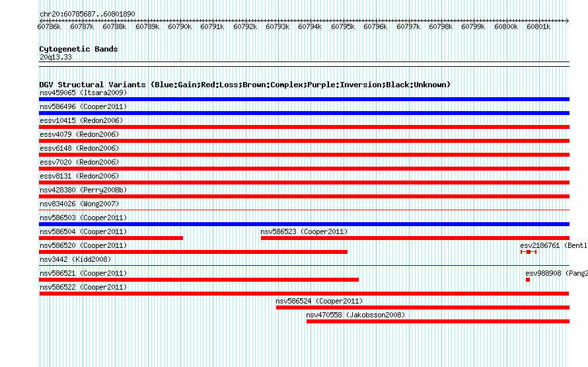Screen dimensions: 588x367
Task: Select essv7020 (Redon2006) label
Action: click(79, 162)
